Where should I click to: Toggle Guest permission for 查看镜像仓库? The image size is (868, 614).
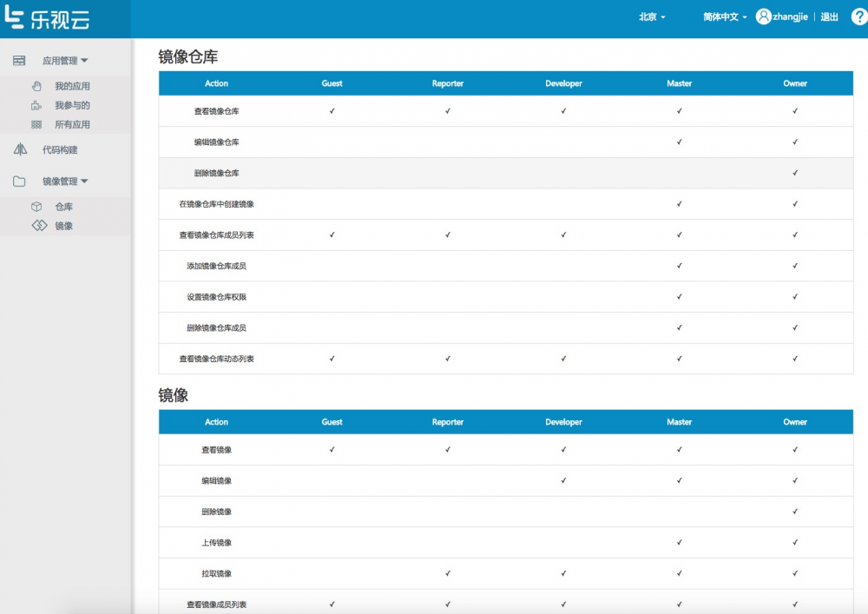click(332, 111)
